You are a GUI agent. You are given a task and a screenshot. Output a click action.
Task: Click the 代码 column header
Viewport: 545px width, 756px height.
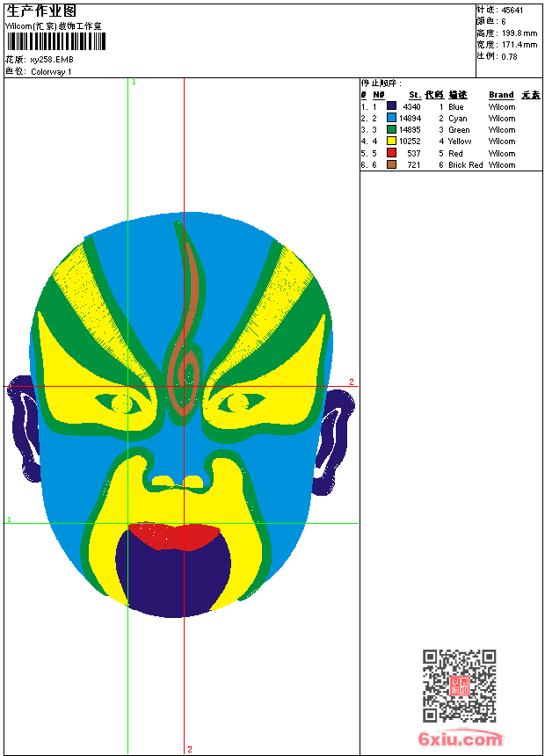coord(434,95)
